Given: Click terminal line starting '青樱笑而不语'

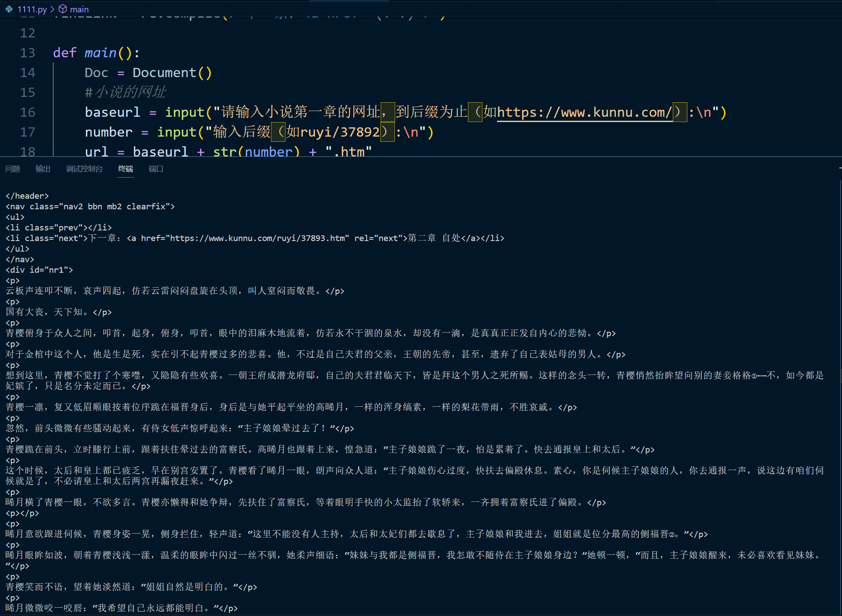Looking at the screenshot, I should pos(131,587).
